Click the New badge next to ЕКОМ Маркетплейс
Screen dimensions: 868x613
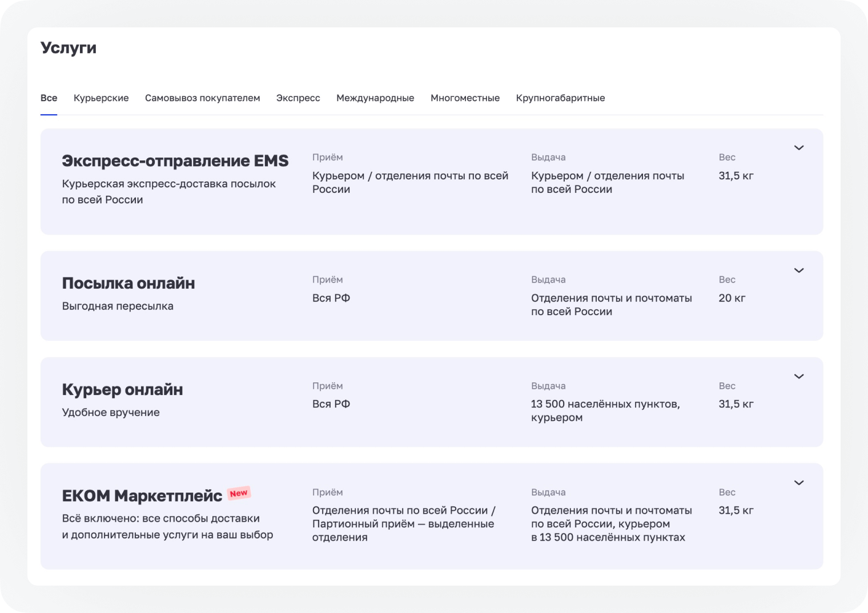tap(238, 493)
